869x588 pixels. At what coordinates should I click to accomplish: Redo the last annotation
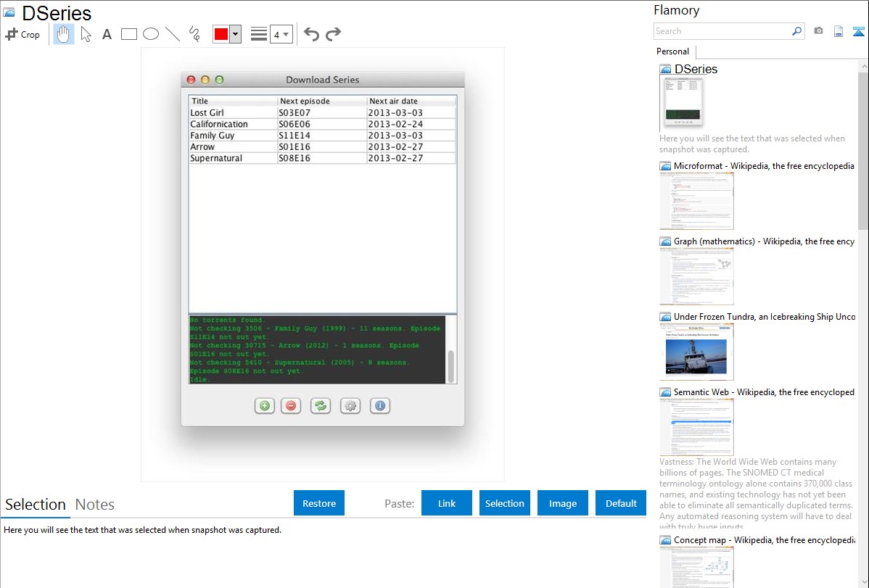(333, 34)
